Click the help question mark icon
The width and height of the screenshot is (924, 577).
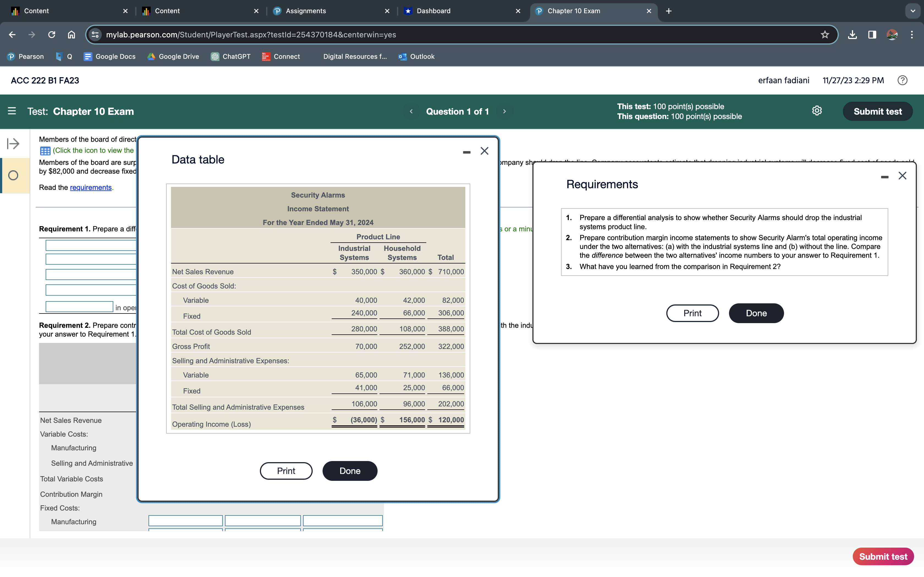pos(902,81)
